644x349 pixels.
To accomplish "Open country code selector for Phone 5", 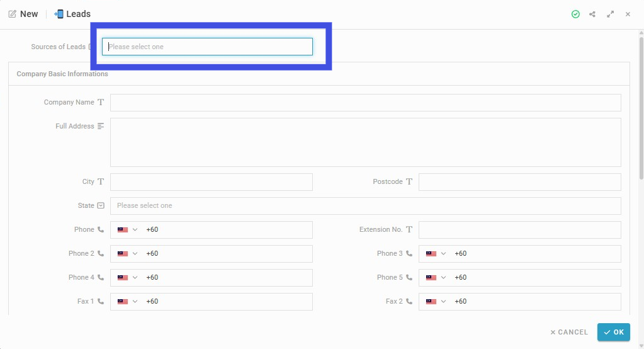I will [x=436, y=278].
